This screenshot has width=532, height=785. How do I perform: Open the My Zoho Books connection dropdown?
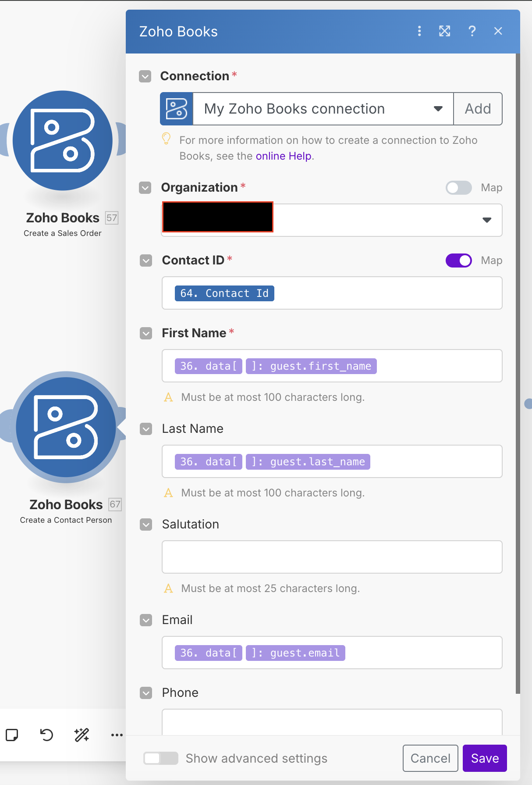click(323, 109)
